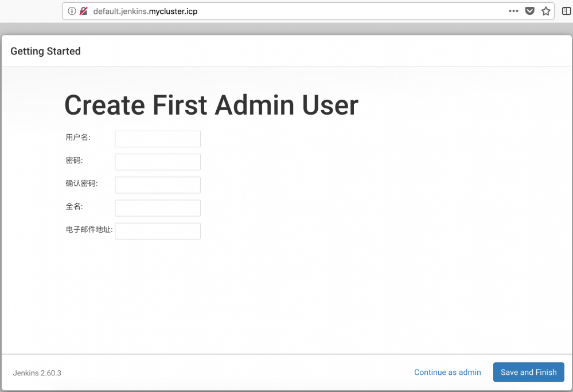Save the current page to Pocket
The width and height of the screenshot is (573, 392).
point(529,11)
